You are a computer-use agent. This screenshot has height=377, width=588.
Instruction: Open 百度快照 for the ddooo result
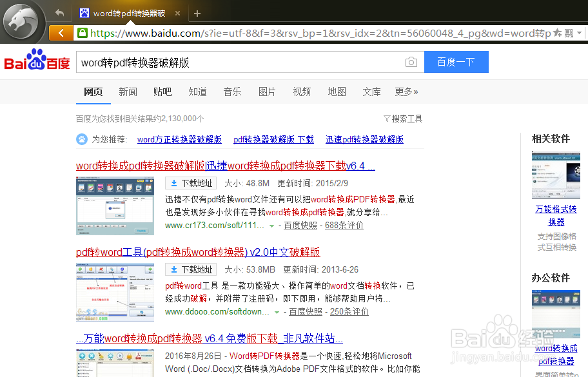click(306, 312)
